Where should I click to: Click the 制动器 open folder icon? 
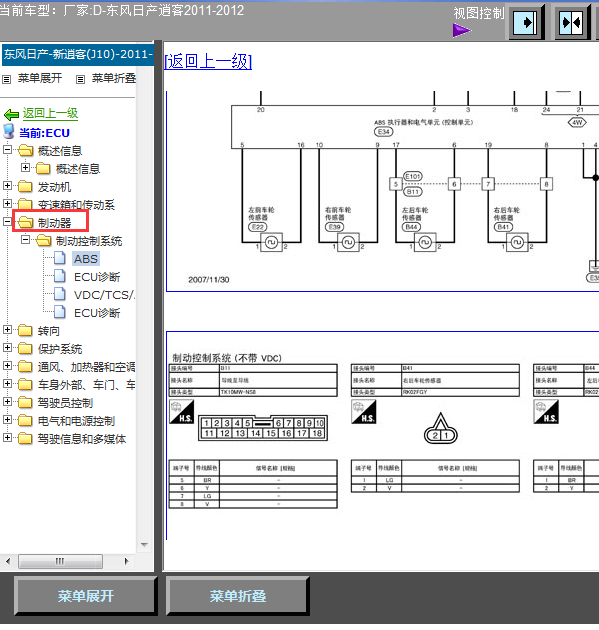pyautogui.click(x=25, y=222)
